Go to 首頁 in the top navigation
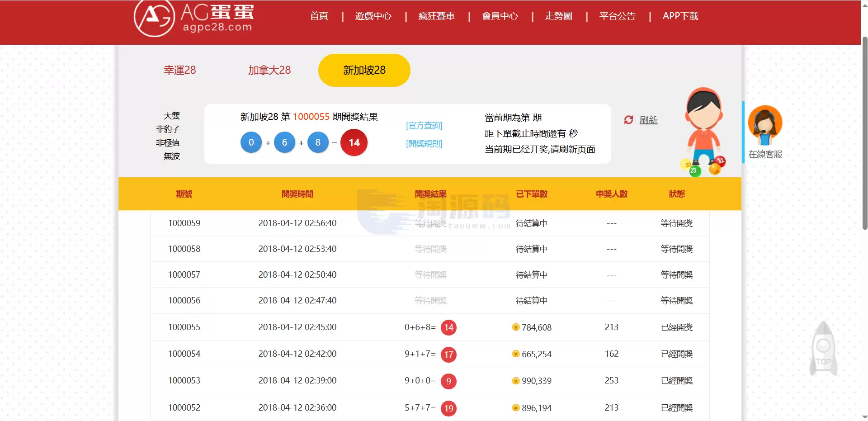Viewport: 868px width, 421px height. (x=319, y=16)
